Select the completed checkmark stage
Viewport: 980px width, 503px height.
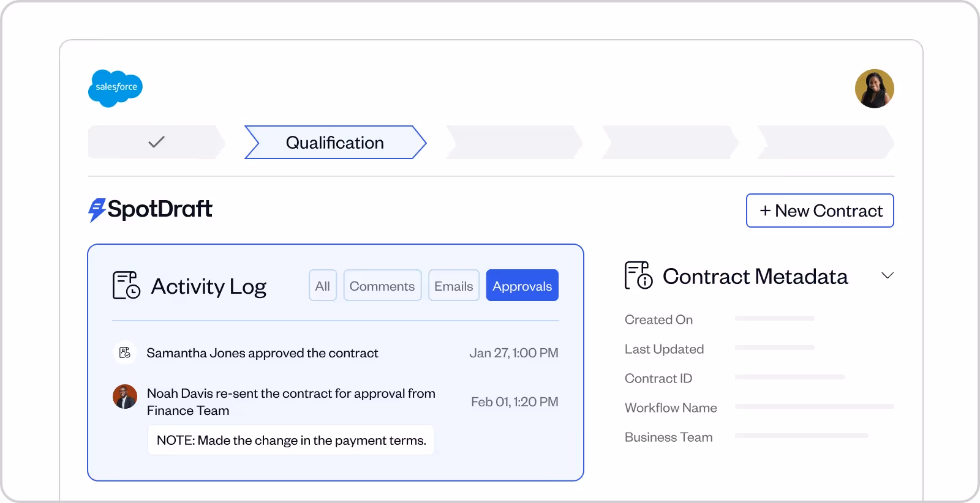coord(157,142)
